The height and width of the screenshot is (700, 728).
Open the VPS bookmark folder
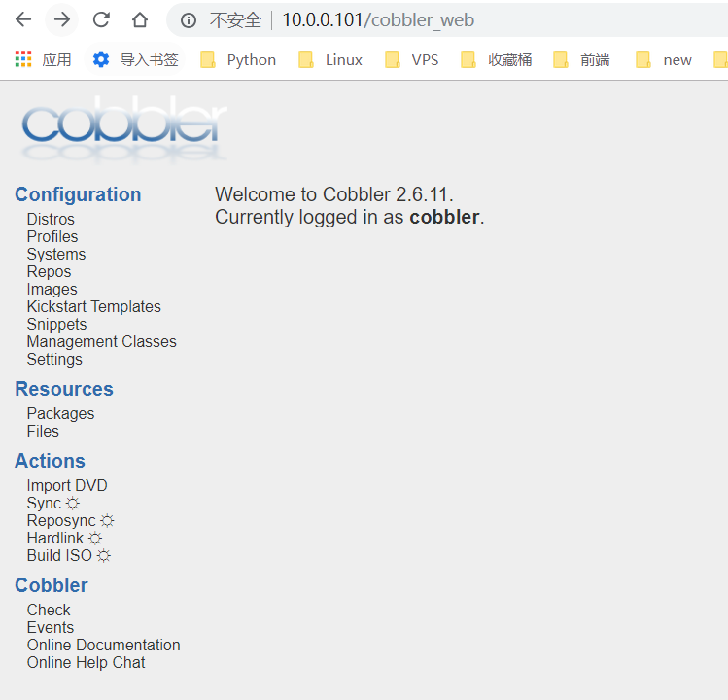point(412,59)
